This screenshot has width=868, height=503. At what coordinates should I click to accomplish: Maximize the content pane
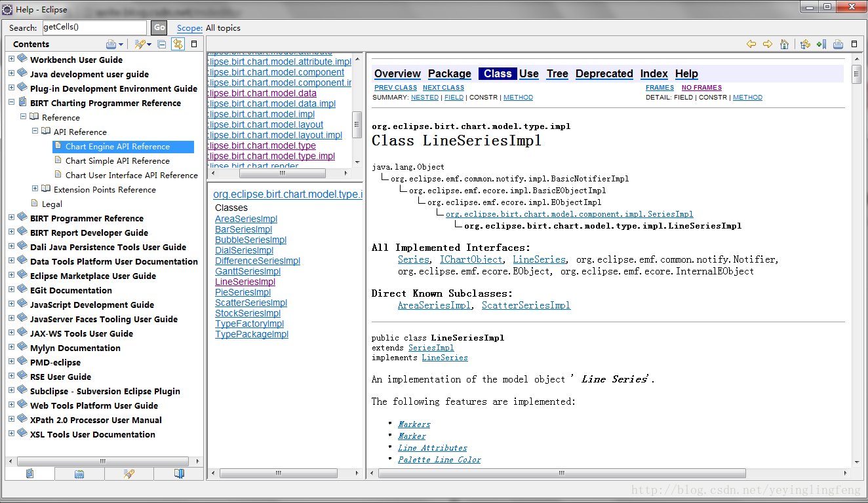(854, 44)
